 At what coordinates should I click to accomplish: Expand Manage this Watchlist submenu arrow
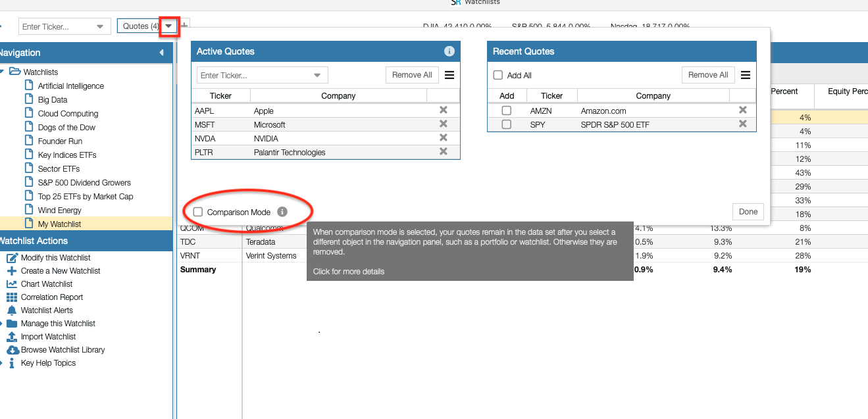[x=2, y=324]
